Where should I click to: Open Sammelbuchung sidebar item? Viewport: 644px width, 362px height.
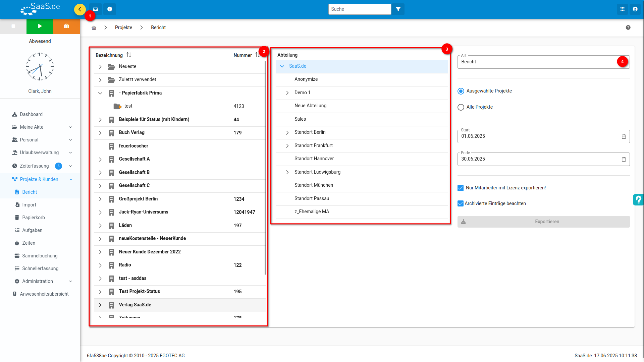tap(40, 256)
